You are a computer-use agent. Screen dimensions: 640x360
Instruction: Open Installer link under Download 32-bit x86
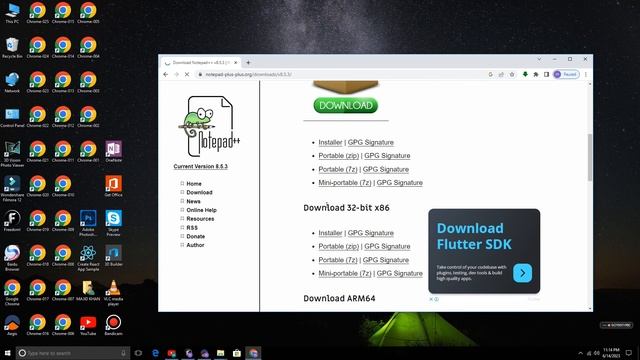pos(330,233)
